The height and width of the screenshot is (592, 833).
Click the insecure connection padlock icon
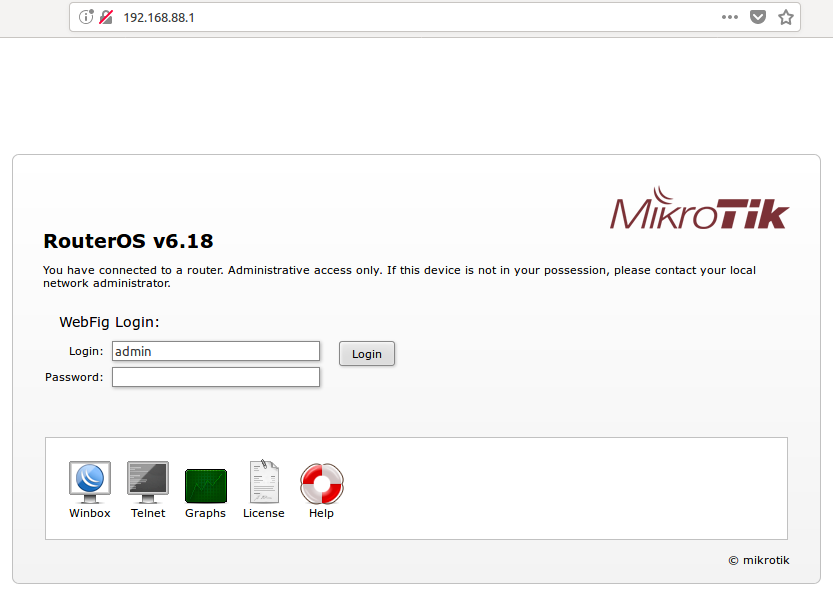click(x=105, y=17)
